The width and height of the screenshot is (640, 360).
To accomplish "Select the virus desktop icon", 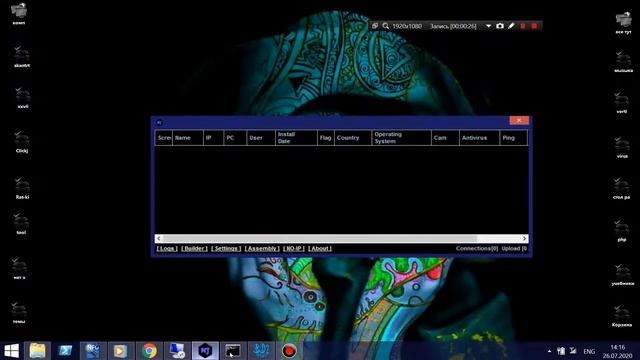I will point(622,147).
